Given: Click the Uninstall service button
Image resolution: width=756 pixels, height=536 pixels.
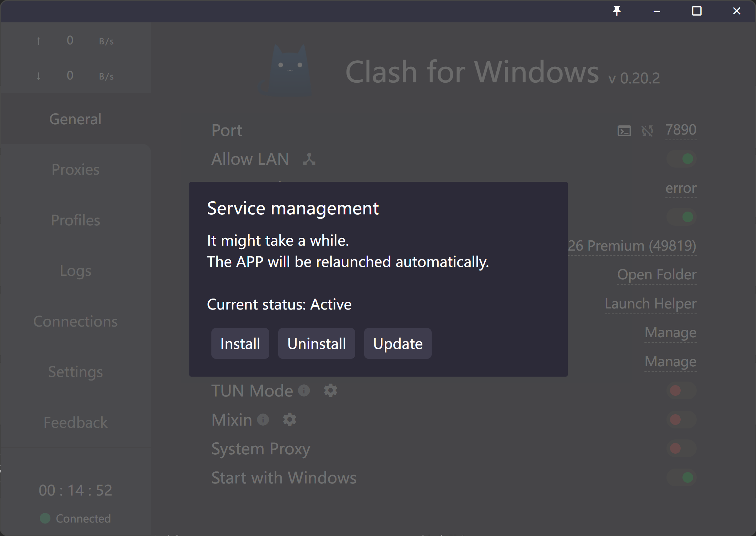Looking at the screenshot, I should [x=316, y=344].
